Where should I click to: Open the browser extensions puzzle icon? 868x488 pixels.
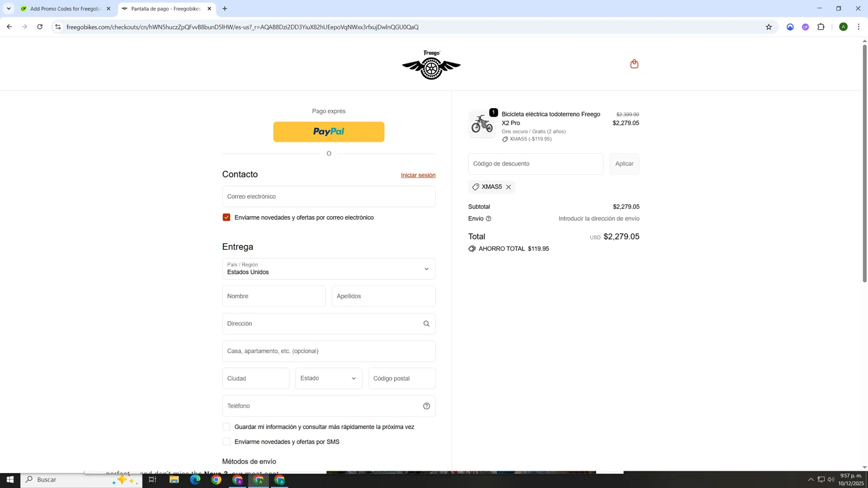821,27
